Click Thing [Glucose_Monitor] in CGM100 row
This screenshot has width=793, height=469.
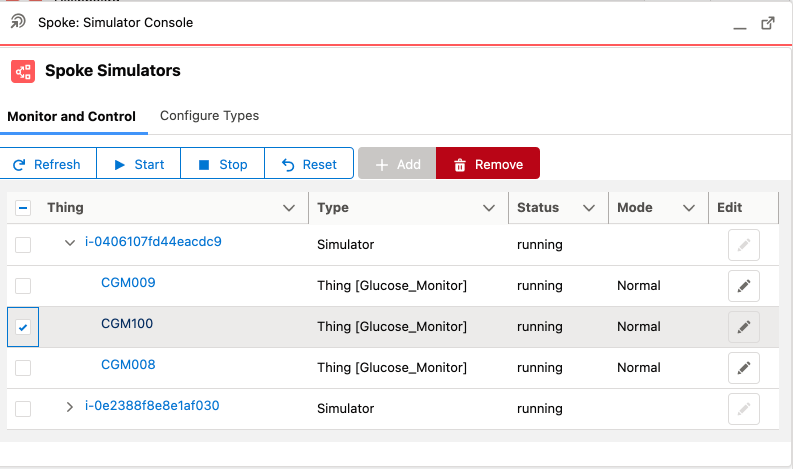click(392, 327)
